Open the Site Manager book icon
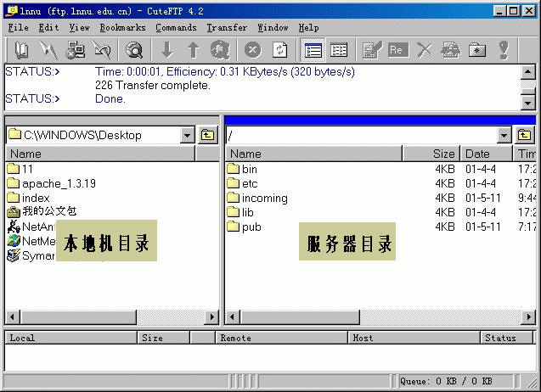 (22, 50)
